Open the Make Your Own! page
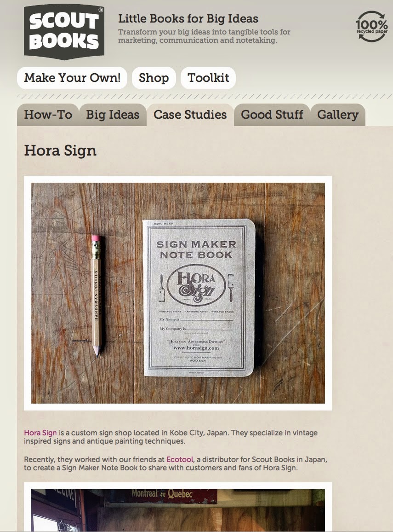Viewport: 393px width, 532px height. click(72, 78)
